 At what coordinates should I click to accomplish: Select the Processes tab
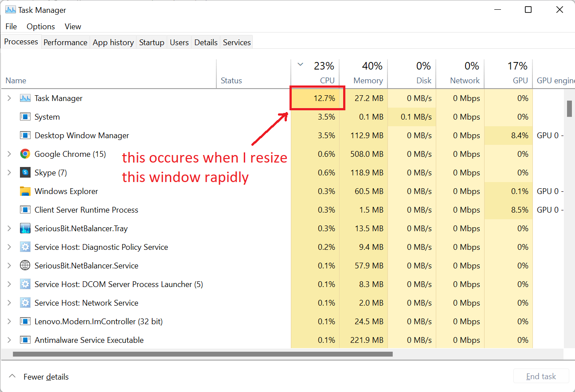tap(21, 42)
